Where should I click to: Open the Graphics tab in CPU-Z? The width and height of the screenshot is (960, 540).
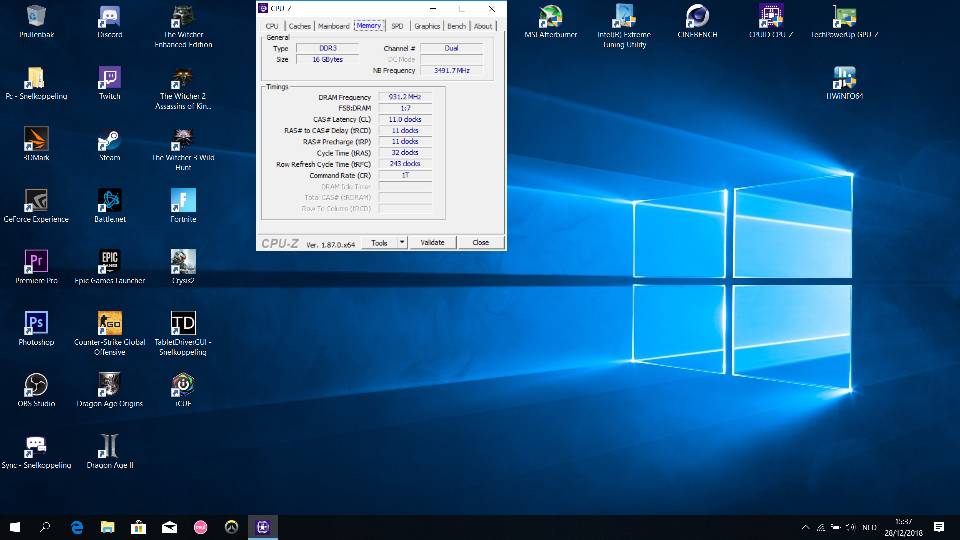(427, 26)
